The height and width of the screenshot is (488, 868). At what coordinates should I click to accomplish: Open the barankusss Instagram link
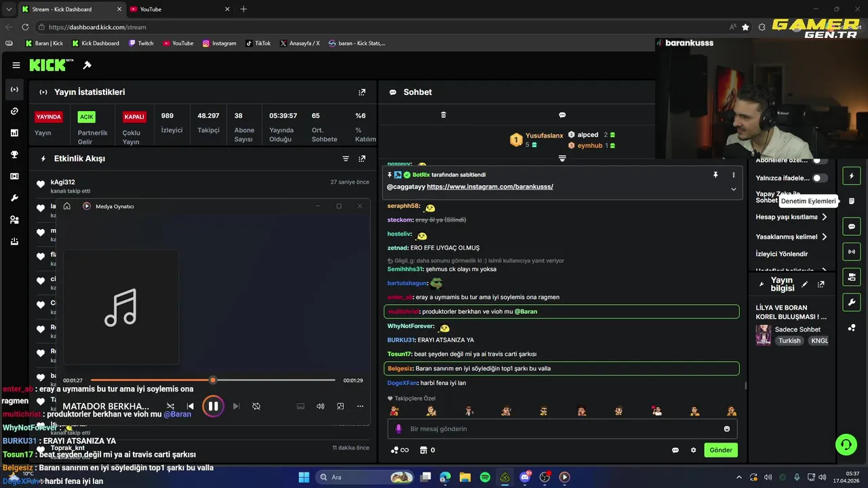point(490,187)
